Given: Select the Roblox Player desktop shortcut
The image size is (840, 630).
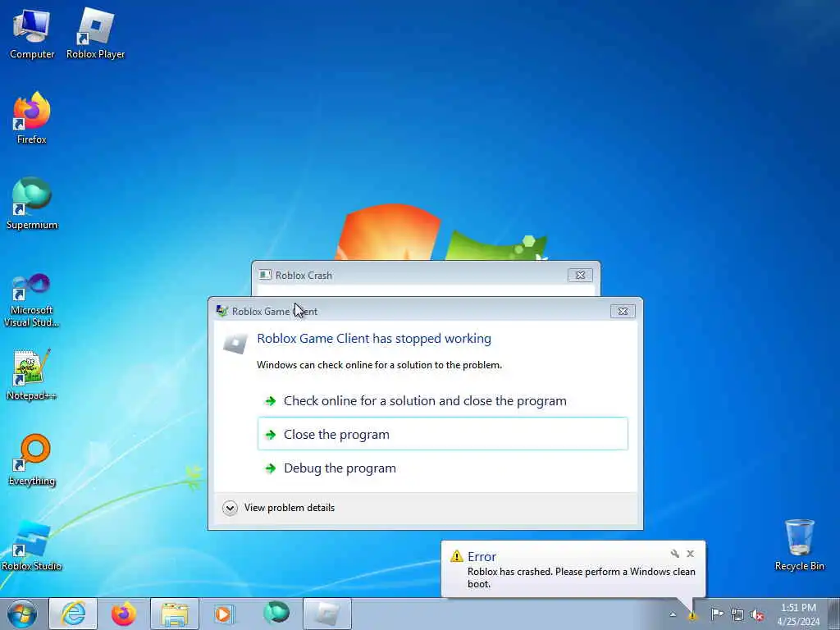Looking at the screenshot, I should (x=95, y=34).
